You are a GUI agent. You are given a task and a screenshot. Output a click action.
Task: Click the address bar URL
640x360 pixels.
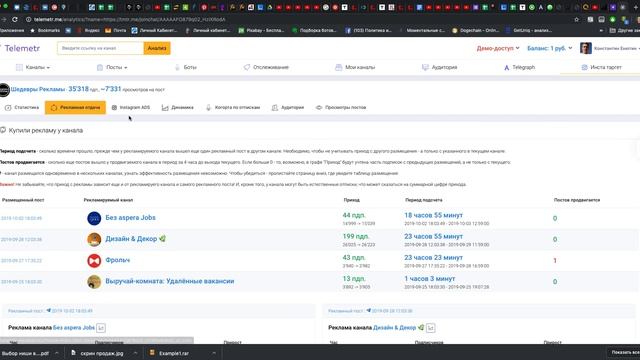(x=129, y=19)
